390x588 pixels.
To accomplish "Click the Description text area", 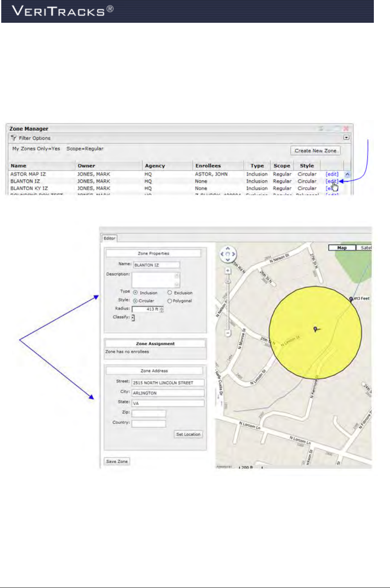I will point(156,280).
